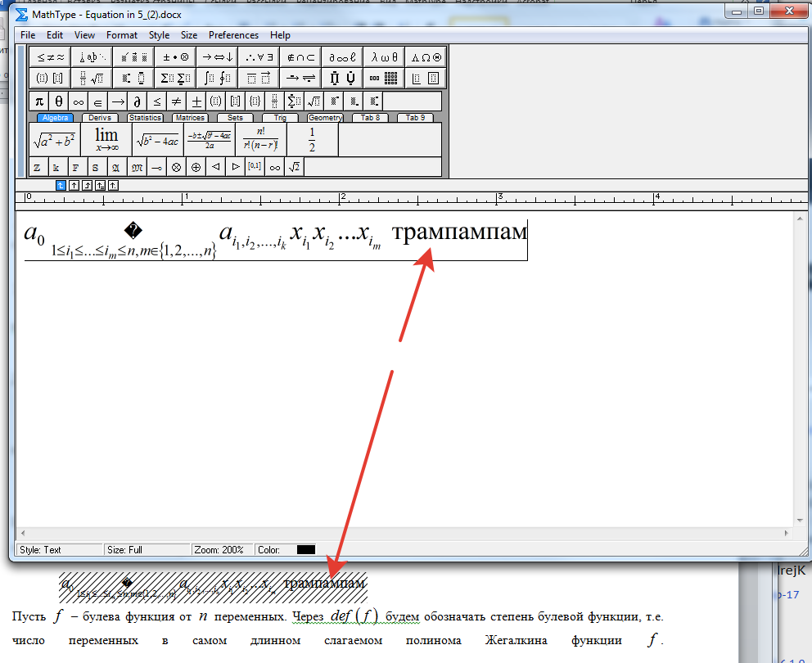Insert the partial derivative symbol
This screenshot has height=663, width=812.
pos(138,101)
